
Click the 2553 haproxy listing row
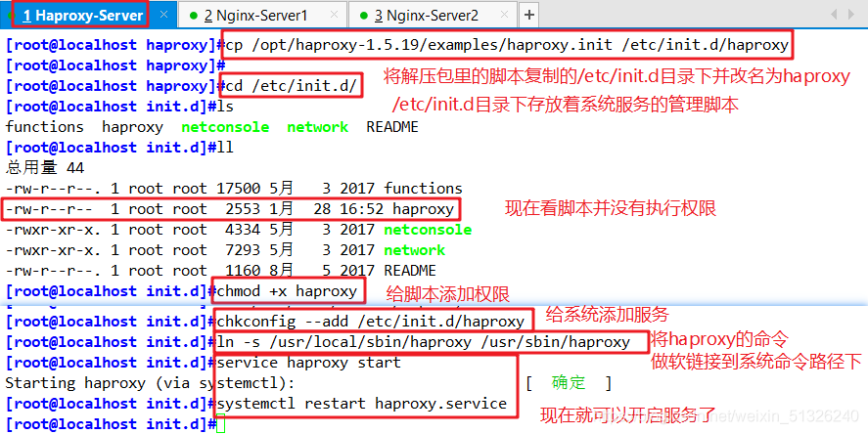[230, 209]
